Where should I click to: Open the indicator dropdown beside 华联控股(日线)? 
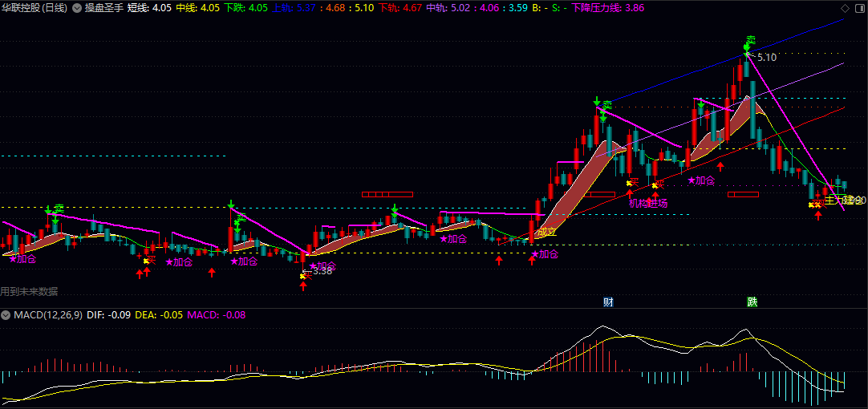[x=76, y=8]
